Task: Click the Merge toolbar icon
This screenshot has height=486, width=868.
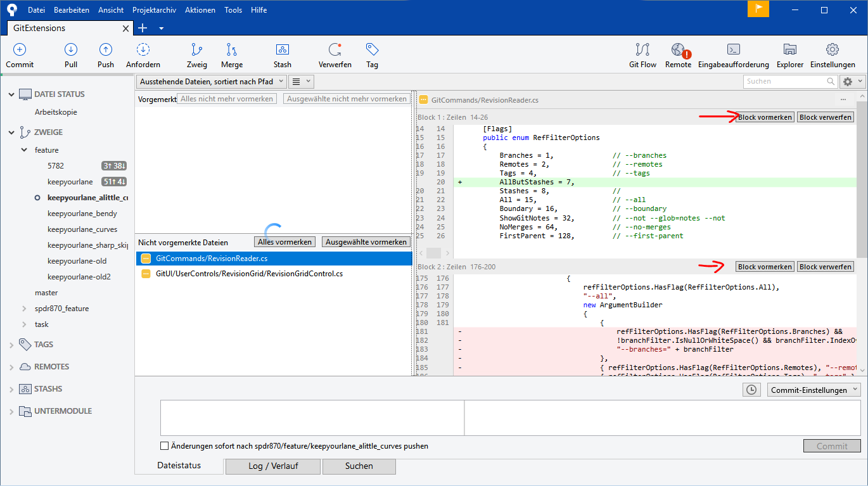Action: coord(232,50)
